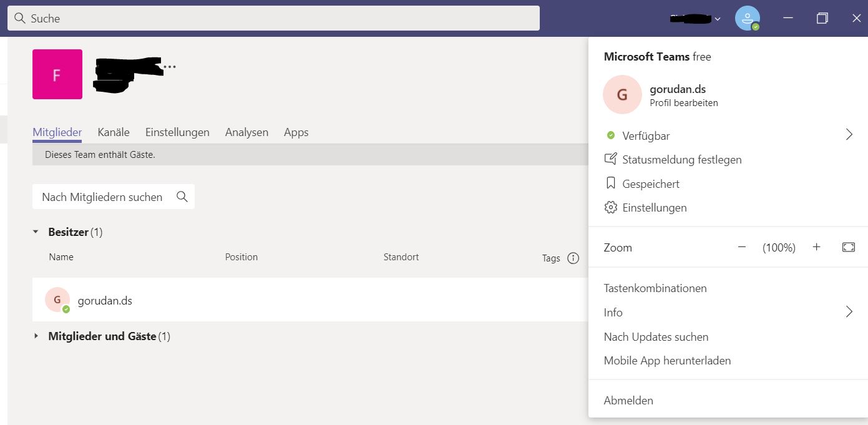This screenshot has height=425, width=868.
Task: Click the Microsoft Teams free heading
Action: 658,57
